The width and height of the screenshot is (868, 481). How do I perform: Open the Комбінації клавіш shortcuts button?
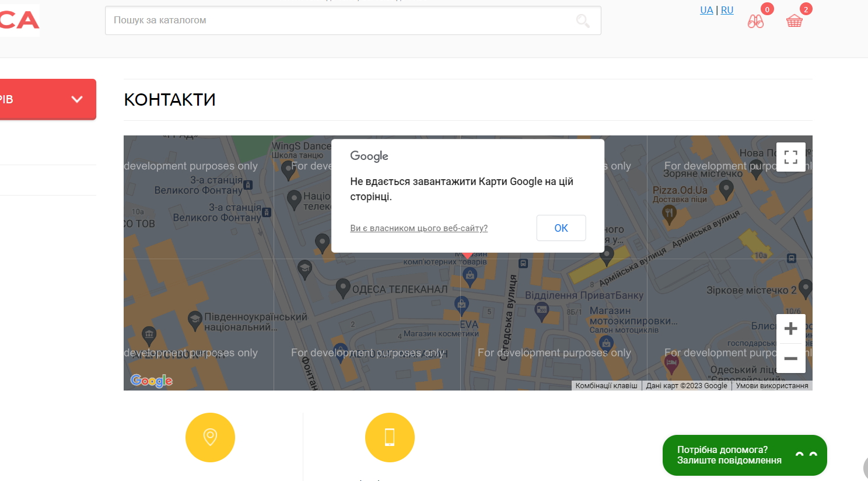(607, 385)
